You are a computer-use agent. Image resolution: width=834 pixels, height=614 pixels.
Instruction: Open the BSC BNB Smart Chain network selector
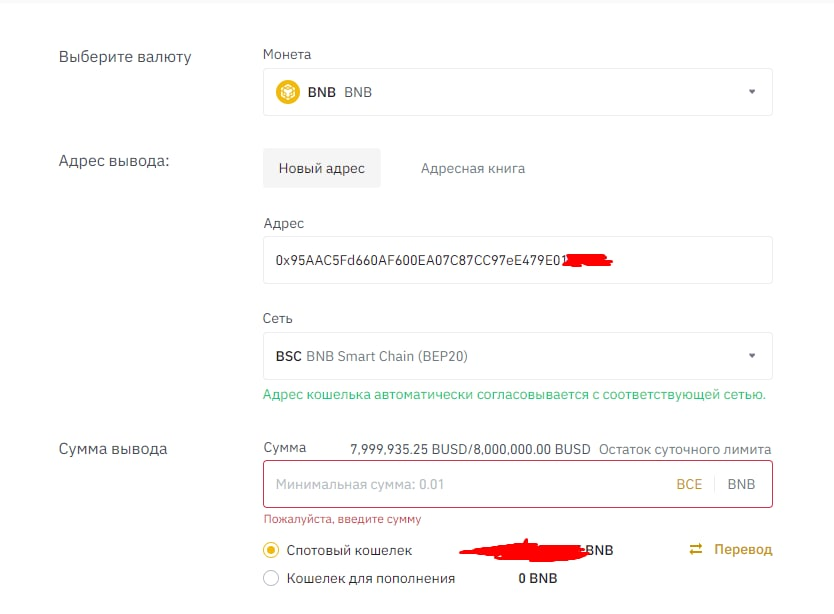click(518, 356)
